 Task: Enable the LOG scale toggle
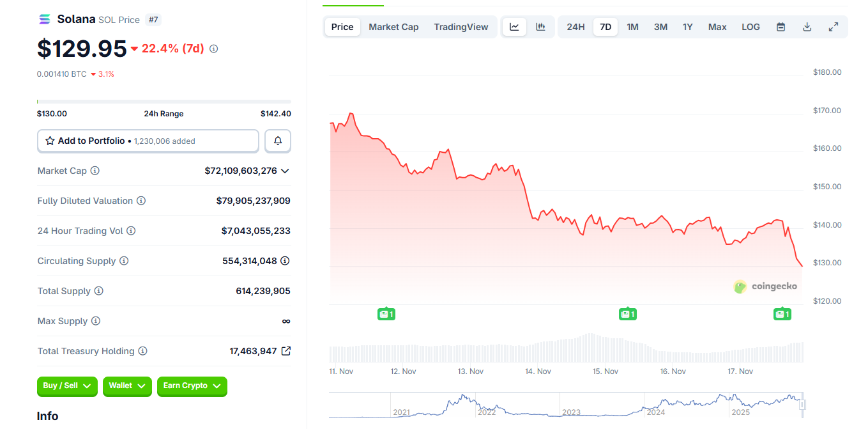(x=750, y=26)
